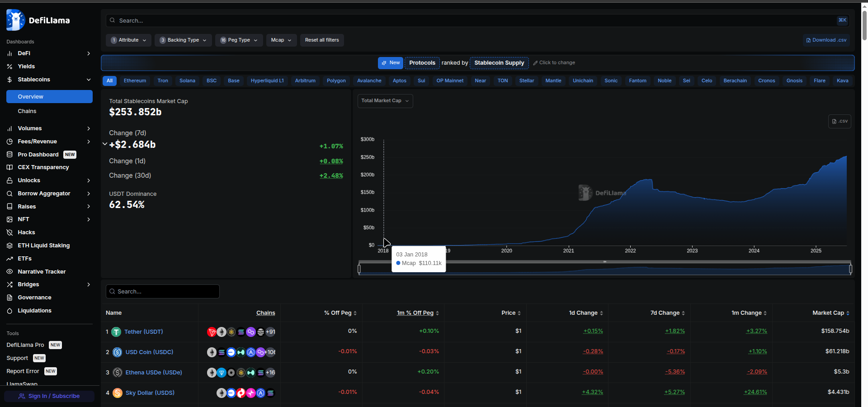Click the Stablecoin Supply ranking selector
The image size is (868, 407).
pos(499,63)
